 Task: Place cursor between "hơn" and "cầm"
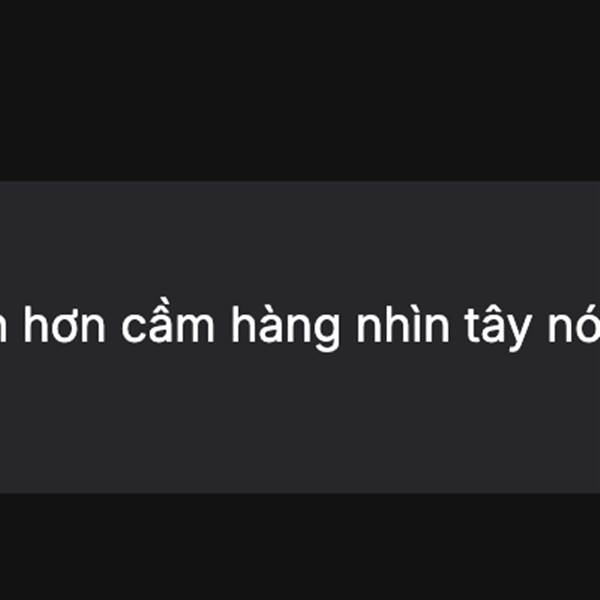pos(114,325)
